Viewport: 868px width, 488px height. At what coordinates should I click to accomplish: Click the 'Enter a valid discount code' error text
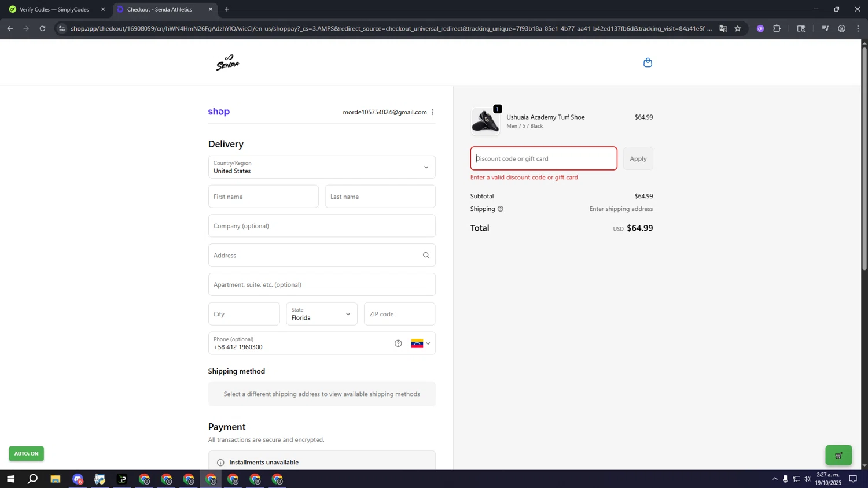[x=524, y=178]
